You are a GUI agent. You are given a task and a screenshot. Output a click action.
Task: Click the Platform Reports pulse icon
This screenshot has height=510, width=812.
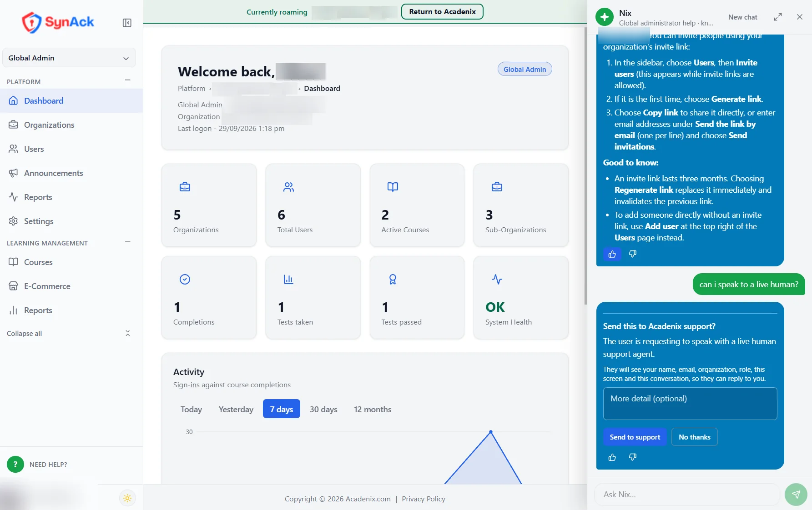point(14,197)
